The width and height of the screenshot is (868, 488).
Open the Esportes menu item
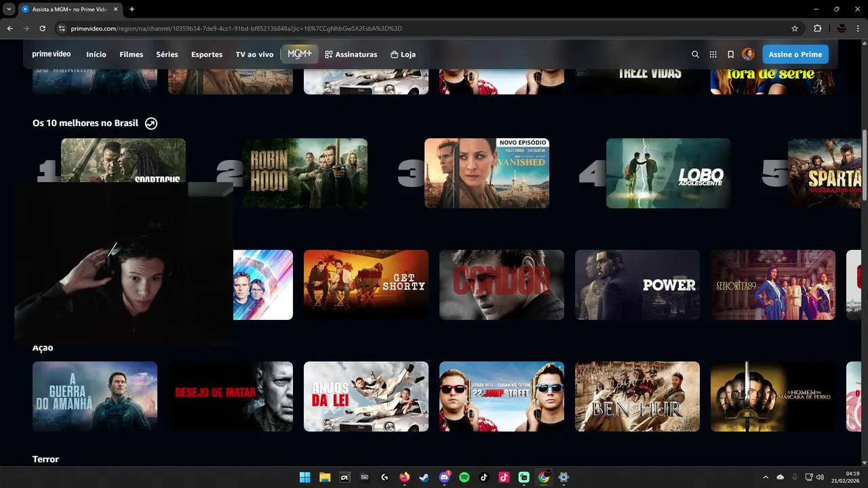coord(207,54)
